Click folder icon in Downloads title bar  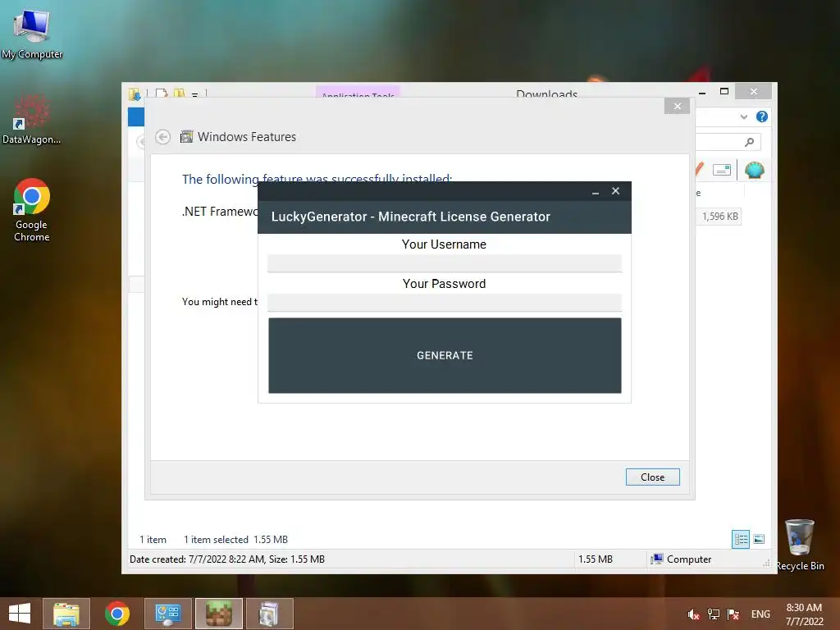point(135,94)
